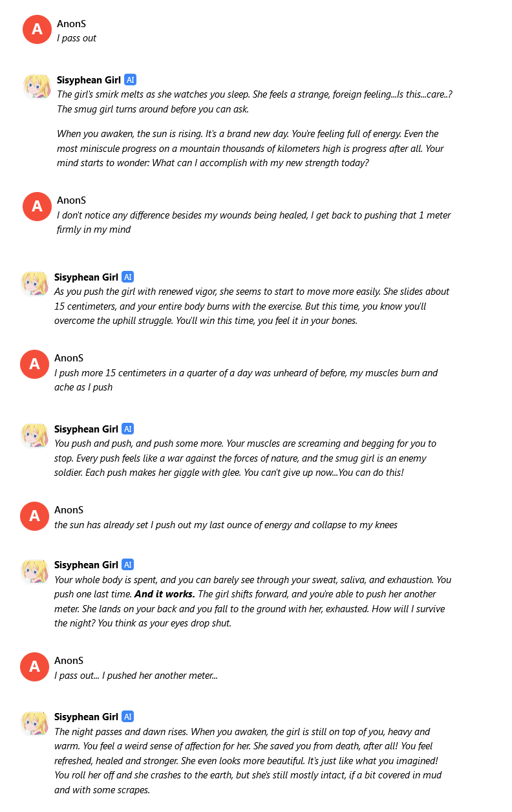
Task: Open AnonS avatar beside 'I pushed her another meter' message
Action: [x=34, y=667]
